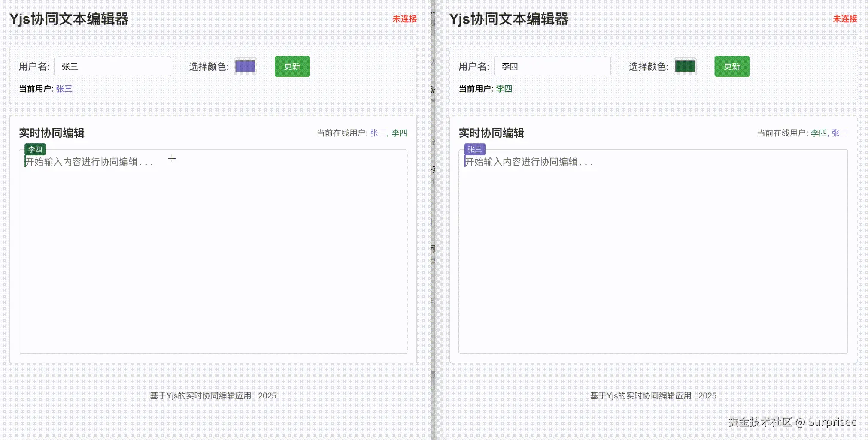Viewport: 868px width, 440px height.
Task: Open the color picker next to 选择颜色 in 张三's pane
Action: tap(245, 66)
